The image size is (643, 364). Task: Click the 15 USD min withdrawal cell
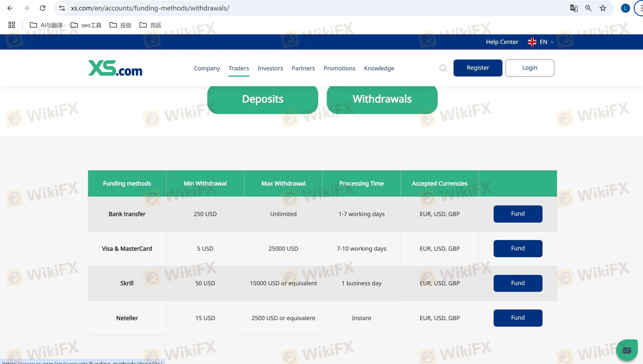coord(205,318)
